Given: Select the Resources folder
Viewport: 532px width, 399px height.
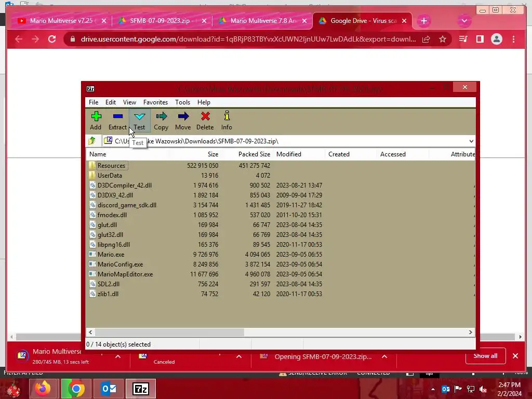Looking at the screenshot, I should (x=111, y=166).
